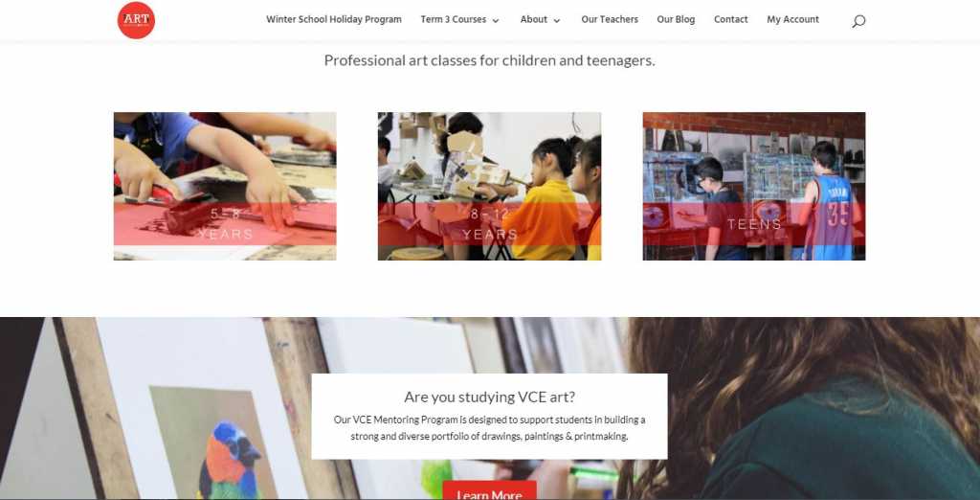Click the red ART logo
Viewport: 980px width, 500px height.
point(136,20)
